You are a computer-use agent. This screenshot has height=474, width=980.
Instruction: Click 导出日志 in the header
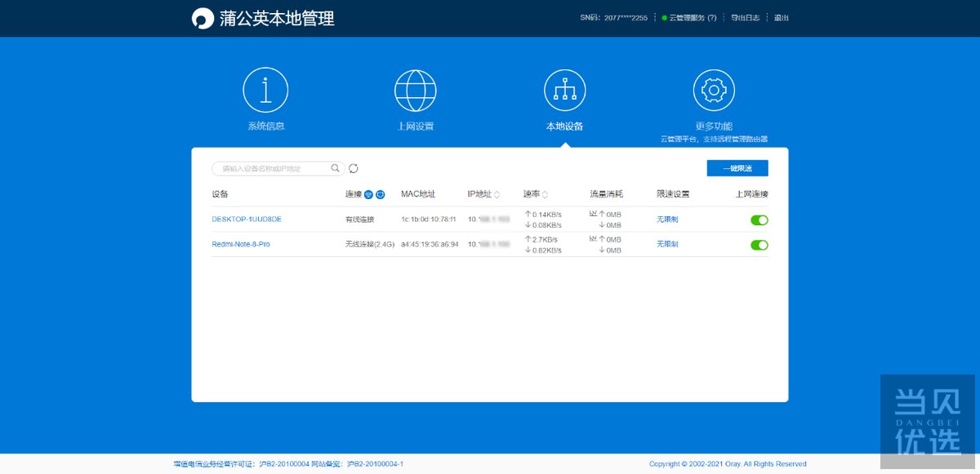click(745, 18)
